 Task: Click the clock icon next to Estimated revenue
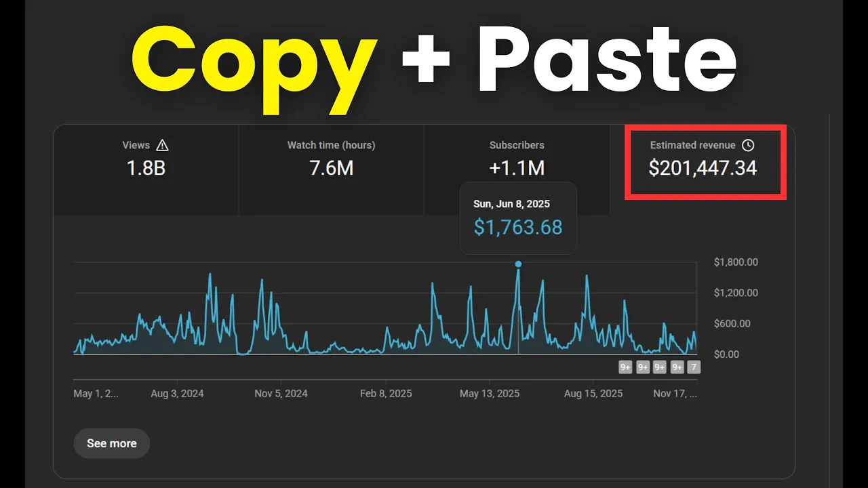tap(748, 145)
